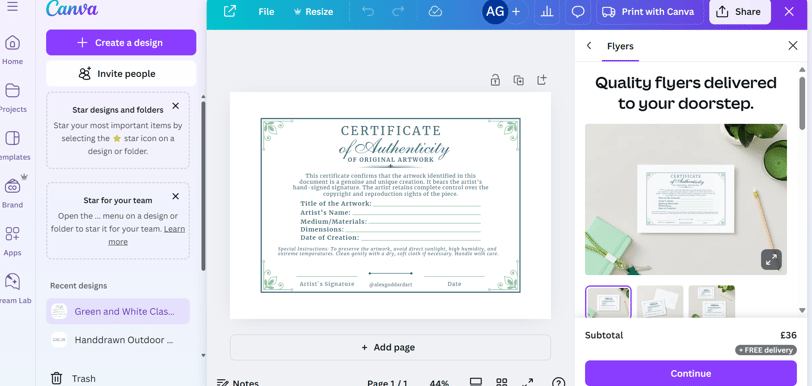The height and width of the screenshot is (386, 812).
Task: Go to Home in the sidebar
Action: (x=12, y=50)
